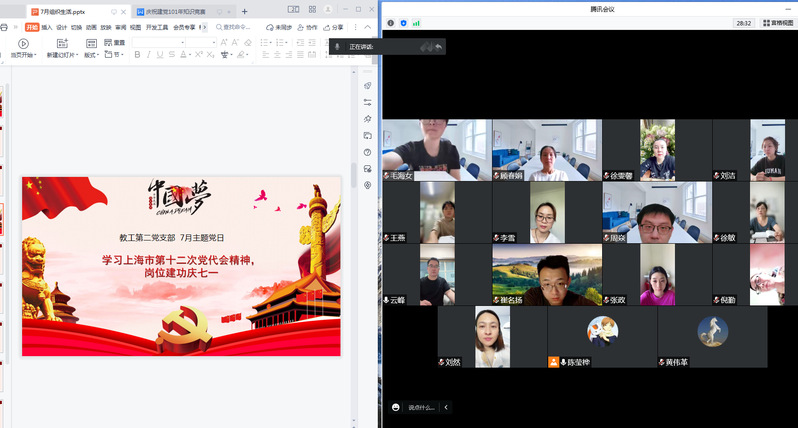
Task: Check the green network signal icon
Action: coord(416,22)
